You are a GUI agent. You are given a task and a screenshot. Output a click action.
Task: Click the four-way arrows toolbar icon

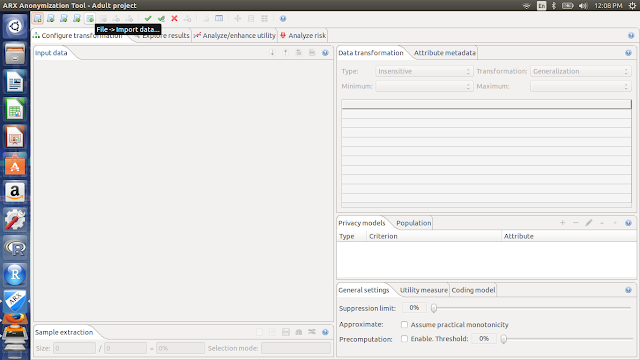pos(238,18)
